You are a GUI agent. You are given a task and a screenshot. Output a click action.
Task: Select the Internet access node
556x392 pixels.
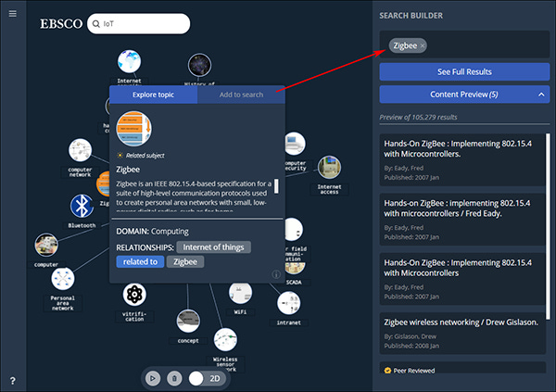click(329, 167)
